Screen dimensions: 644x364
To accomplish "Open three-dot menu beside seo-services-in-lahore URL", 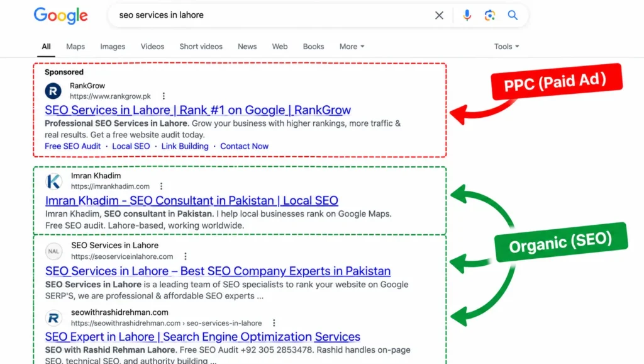I will tap(274, 323).
